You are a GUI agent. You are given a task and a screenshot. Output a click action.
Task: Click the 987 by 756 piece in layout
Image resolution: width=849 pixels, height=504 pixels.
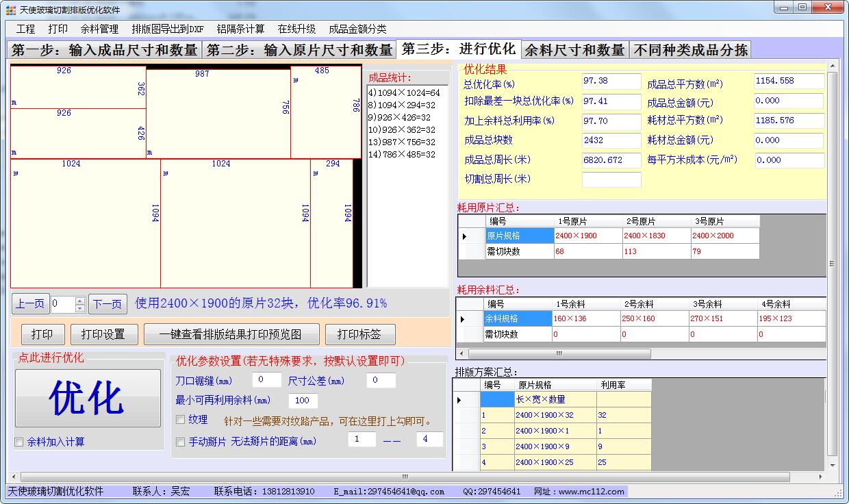(218, 114)
